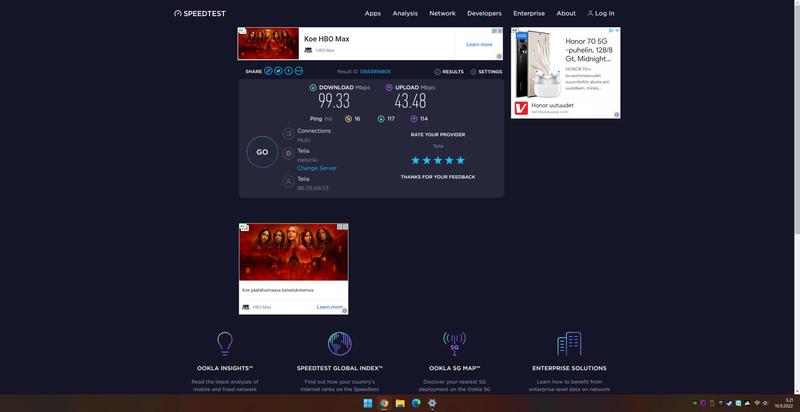800x412 pixels.
Task: Open the Developers menu item
Action: coord(484,13)
